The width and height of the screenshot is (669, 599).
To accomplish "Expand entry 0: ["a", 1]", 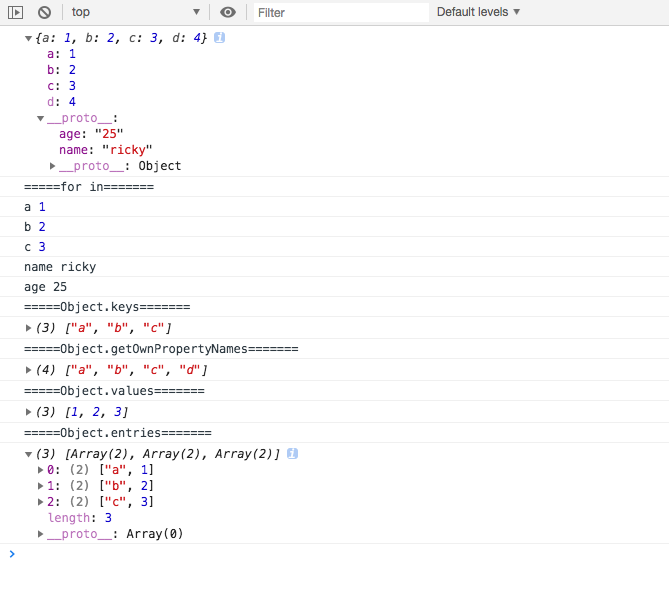I will [x=41, y=470].
